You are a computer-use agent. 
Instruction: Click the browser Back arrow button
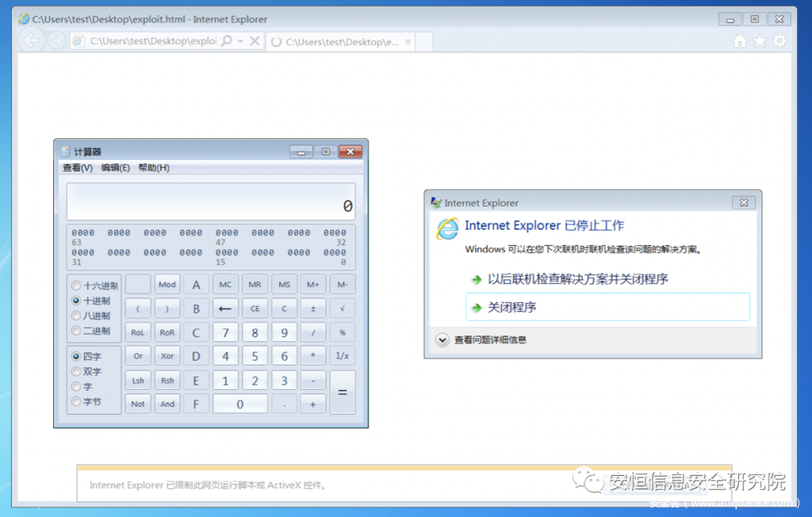(x=33, y=41)
